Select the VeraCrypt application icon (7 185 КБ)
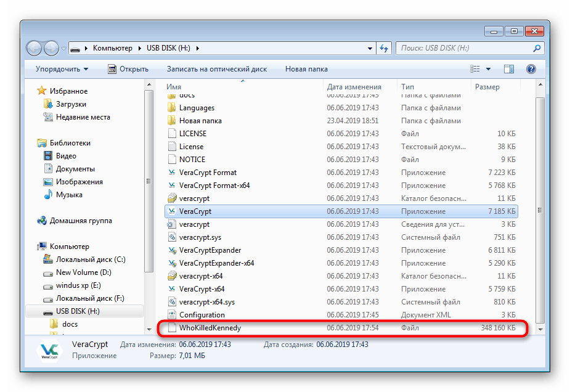The height and width of the screenshot is (392, 570). click(x=171, y=211)
